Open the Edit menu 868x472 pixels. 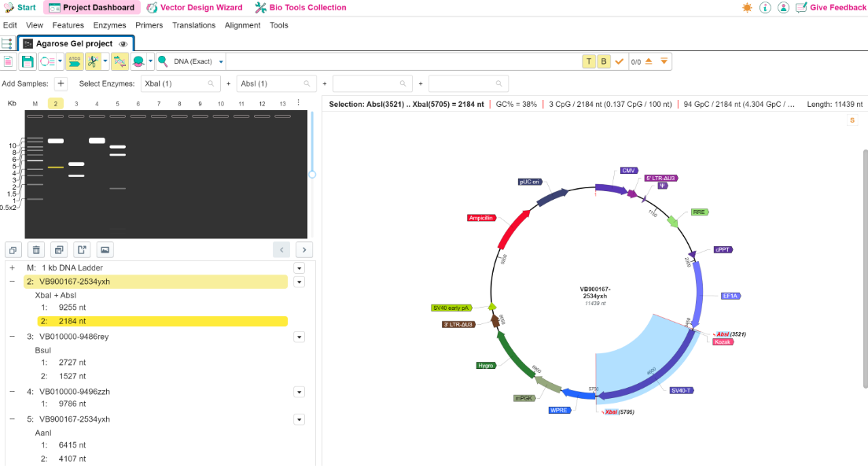pos(10,25)
